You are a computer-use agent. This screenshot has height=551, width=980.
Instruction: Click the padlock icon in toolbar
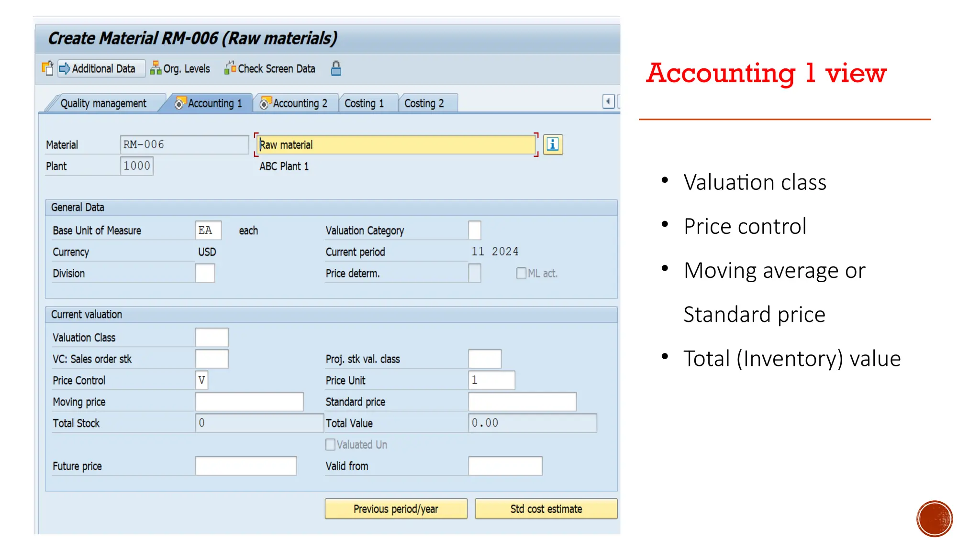tap(336, 68)
